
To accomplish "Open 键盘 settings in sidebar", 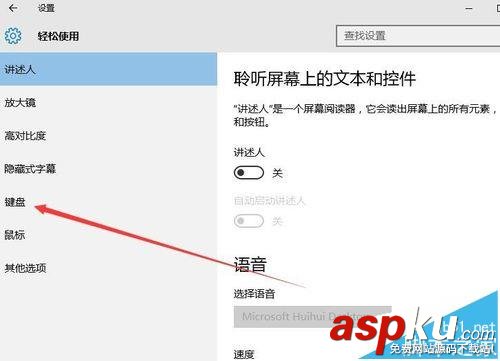I will [x=108, y=202].
